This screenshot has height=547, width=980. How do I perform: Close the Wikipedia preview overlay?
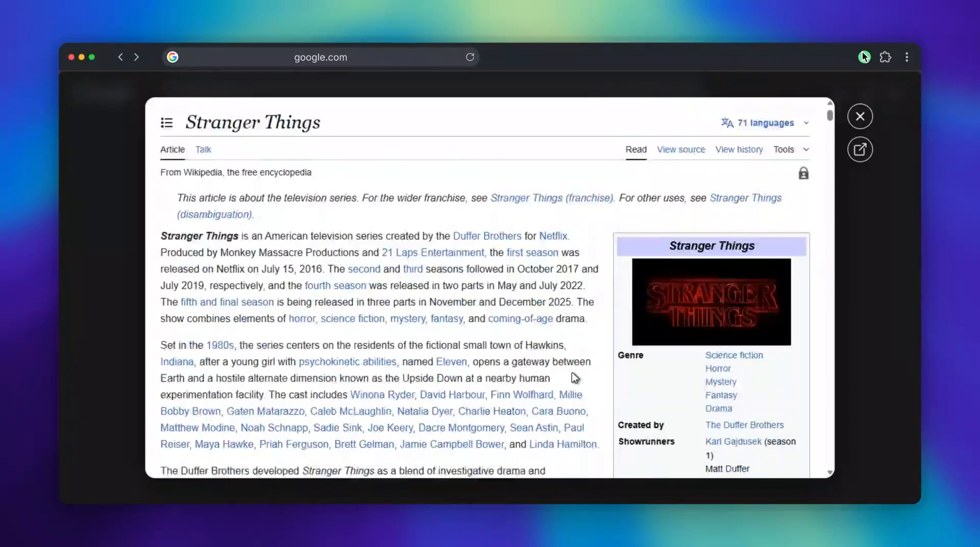pyautogui.click(x=860, y=116)
